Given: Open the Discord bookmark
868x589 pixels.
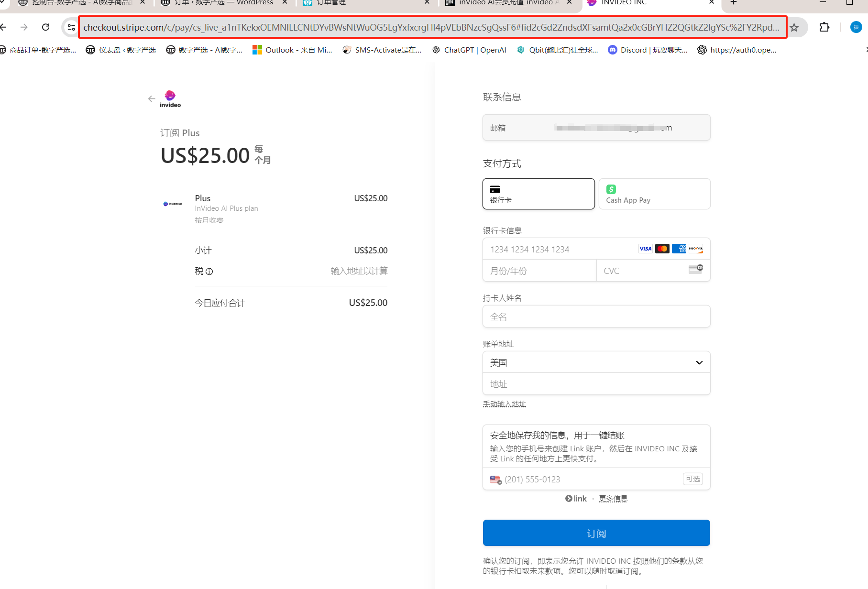Looking at the screenshot, I should coord(648,50).
